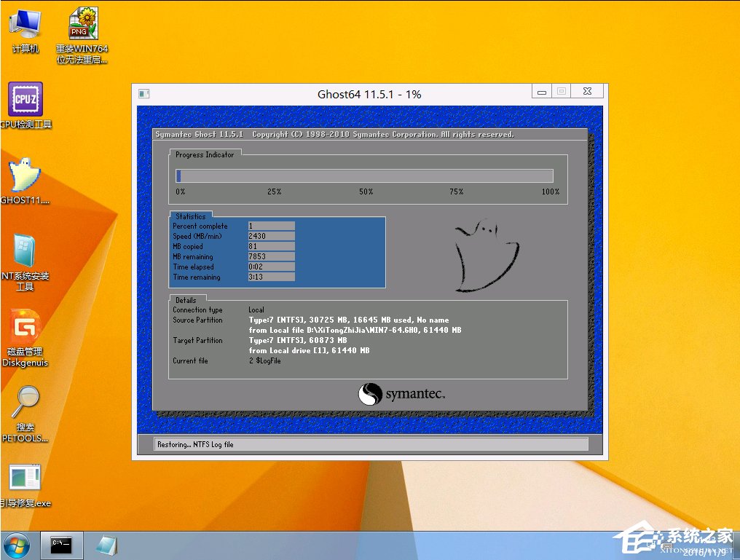Viewport: 740px width, 560px height.
Task: Click the Percent complete value field
Action: tap(271, 226)
